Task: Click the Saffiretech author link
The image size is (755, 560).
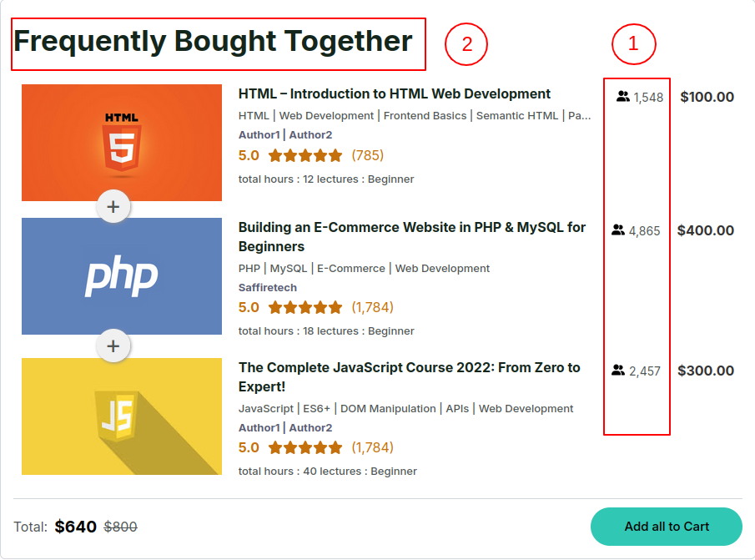Action: 268,287
